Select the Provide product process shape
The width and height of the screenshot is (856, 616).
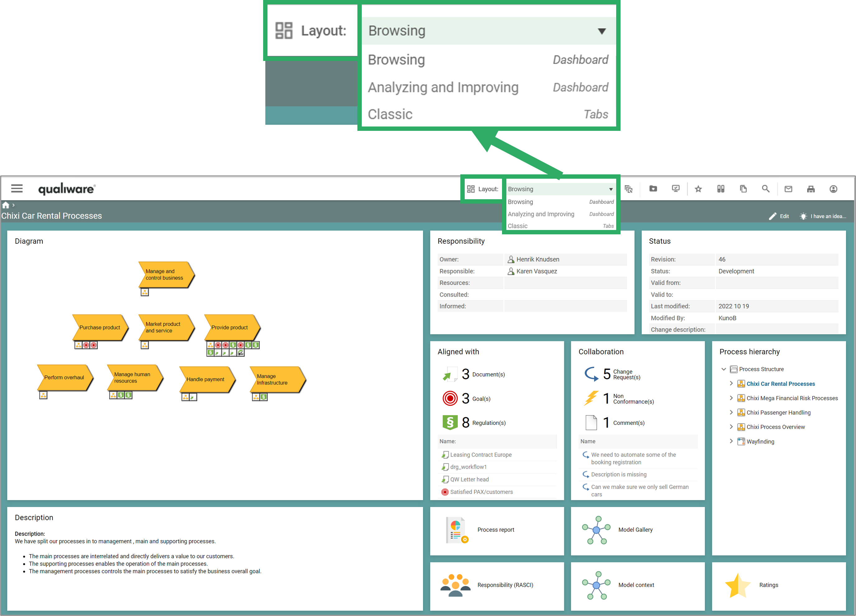232,328
